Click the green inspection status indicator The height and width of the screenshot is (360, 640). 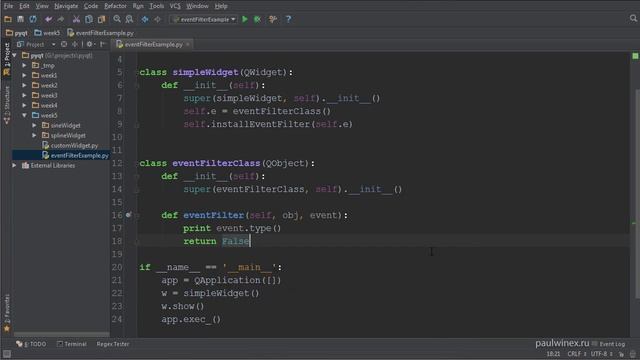point(635,56)
